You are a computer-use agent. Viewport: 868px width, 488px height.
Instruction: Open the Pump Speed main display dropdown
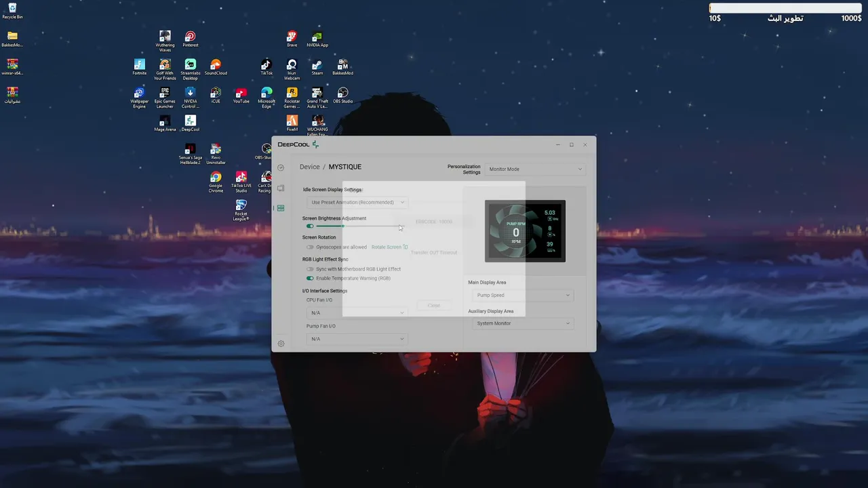[x=522, y=295]
